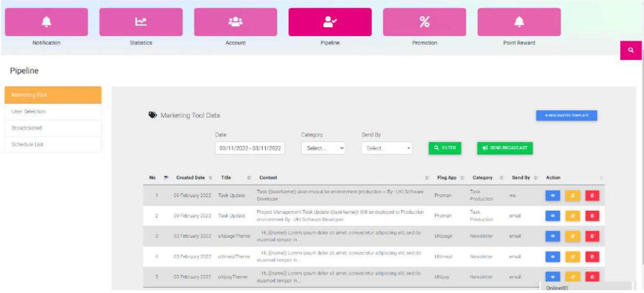Screen dimensions: 644x293
Task: View row 3 with blue eye button
Action: point(553,236)
